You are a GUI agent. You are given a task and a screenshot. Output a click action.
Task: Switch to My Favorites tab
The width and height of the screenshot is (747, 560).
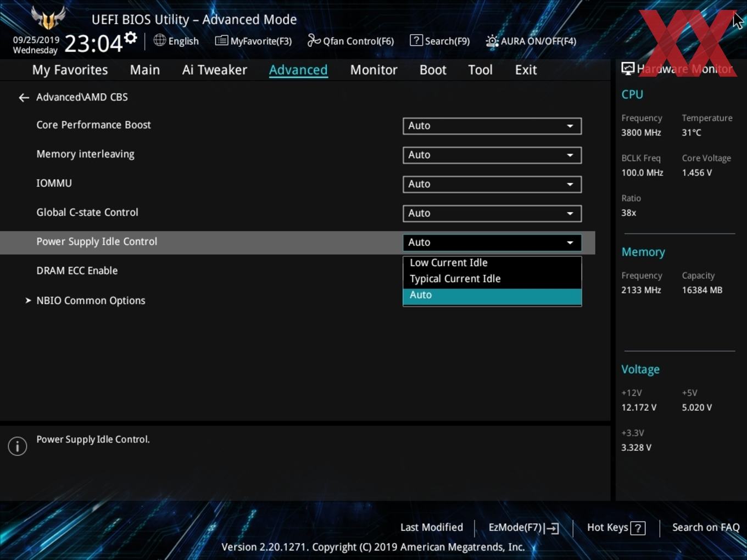coord(70,70)
